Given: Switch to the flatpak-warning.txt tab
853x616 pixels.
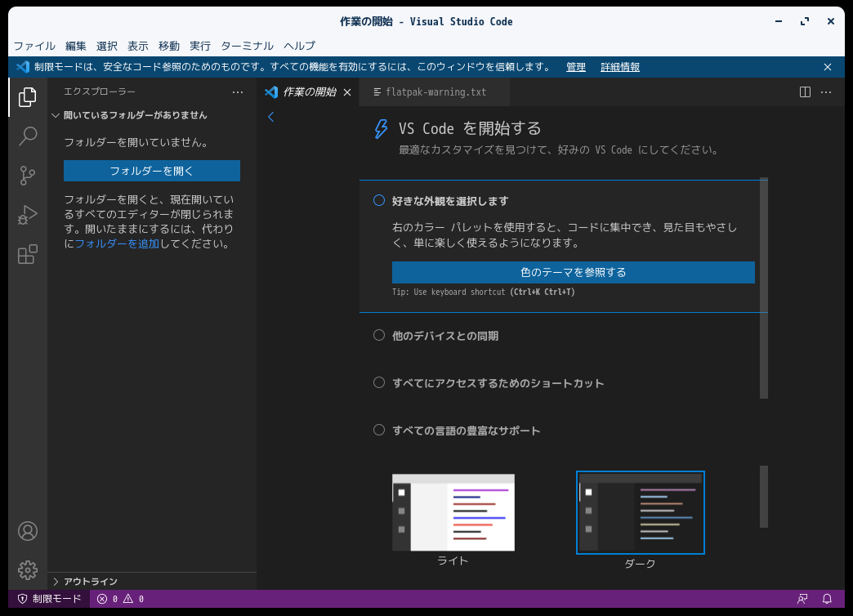Looking at the screenshot, I should [x=435, y=92].
